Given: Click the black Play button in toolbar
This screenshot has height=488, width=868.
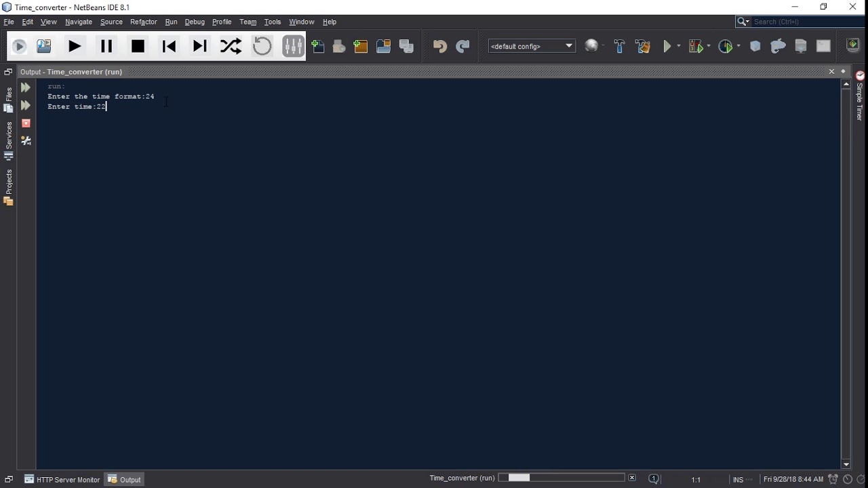Looking at the screenshot, I should 75,46.
